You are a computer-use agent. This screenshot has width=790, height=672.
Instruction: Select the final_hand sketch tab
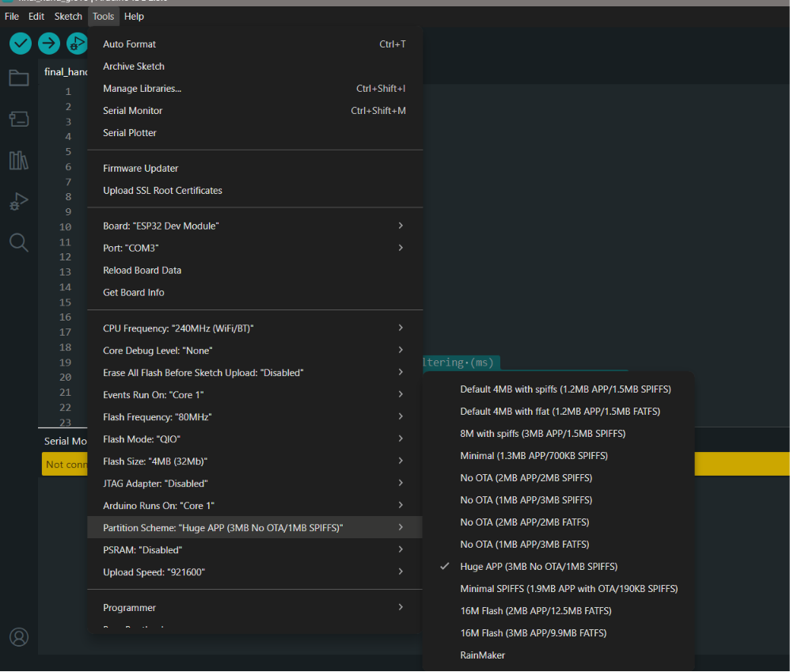pos(65,72)
